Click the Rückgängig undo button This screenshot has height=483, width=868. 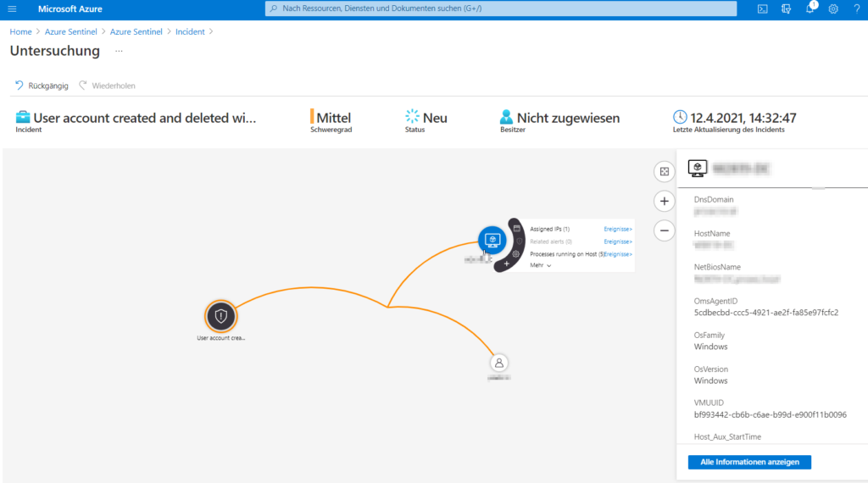click(42, 86)
